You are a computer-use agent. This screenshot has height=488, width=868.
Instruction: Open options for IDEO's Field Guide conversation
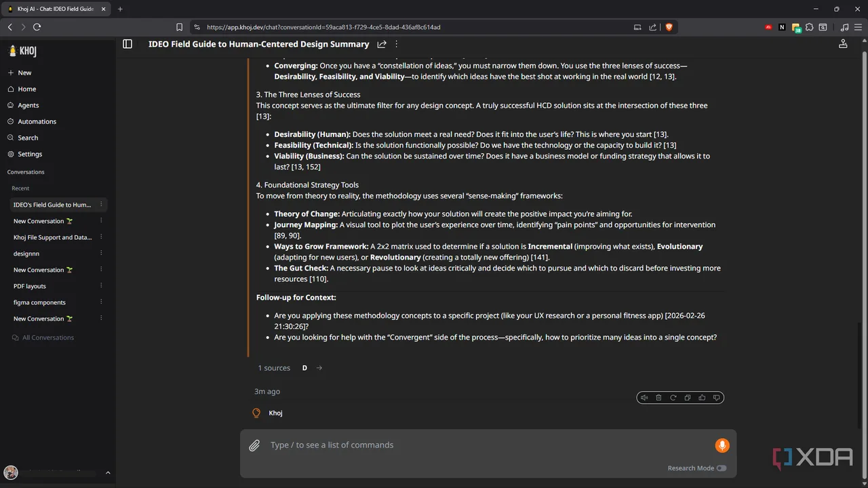(x=101, y=205)
